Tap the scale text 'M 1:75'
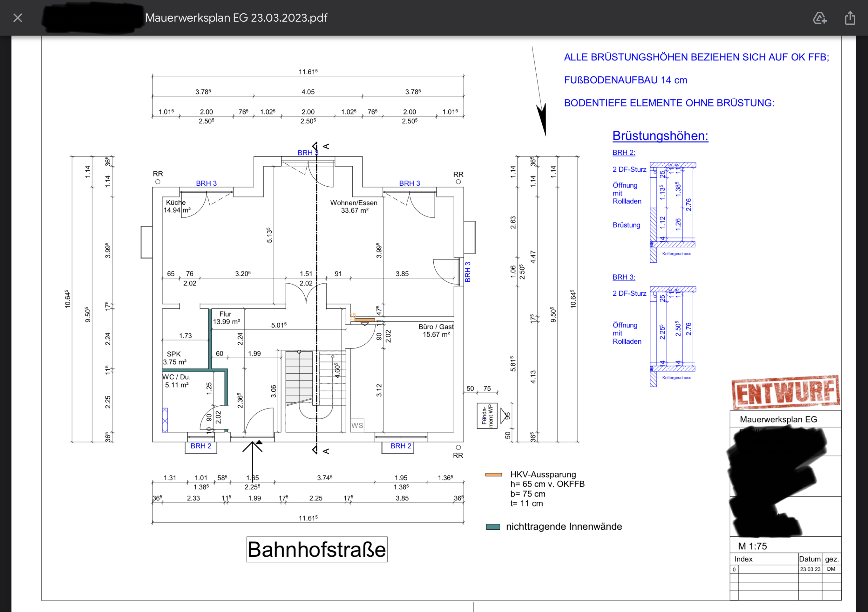 pos(752,546)
